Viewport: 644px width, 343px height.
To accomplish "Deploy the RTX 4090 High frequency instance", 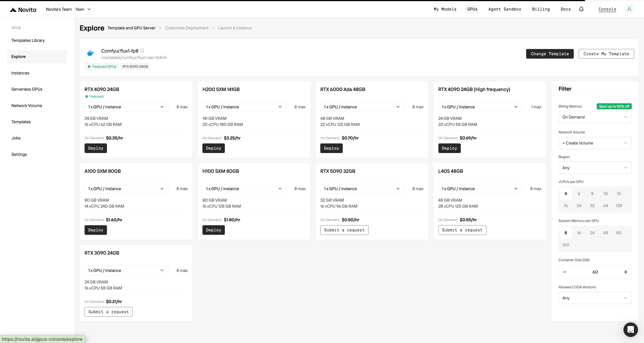I will tap(449, 148).
